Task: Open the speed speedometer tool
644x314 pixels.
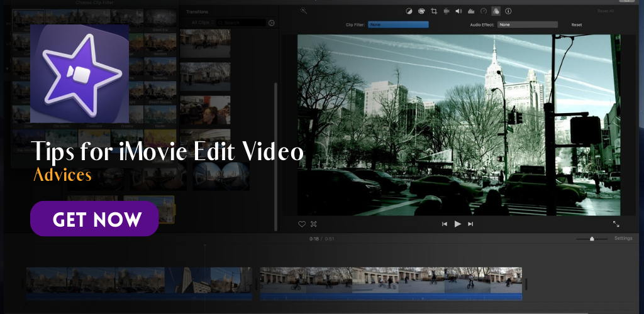Action: coord(483,11)
